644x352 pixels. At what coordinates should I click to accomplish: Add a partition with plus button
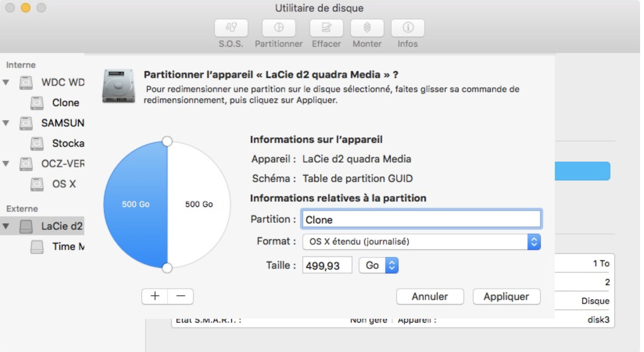[155, 296]
